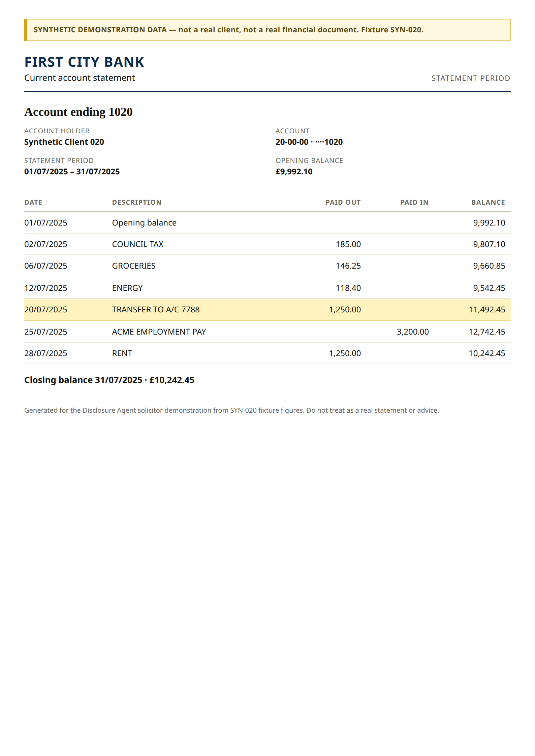Image resolution: width=535 pixels, height=756 pixels.
Task: Select the "ACME EMPLOYMENT PAY" description
Action: tap(159, 332)
